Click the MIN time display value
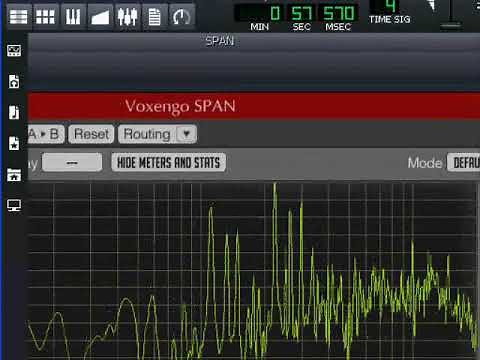This screenshot has height=360, width=480. (259, 13)
